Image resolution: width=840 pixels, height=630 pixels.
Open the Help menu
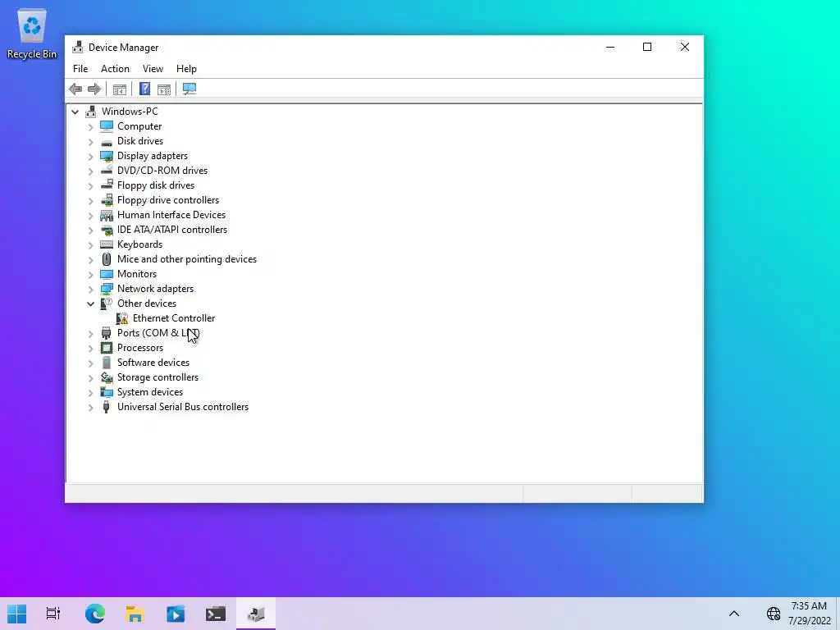click(186, 69)
